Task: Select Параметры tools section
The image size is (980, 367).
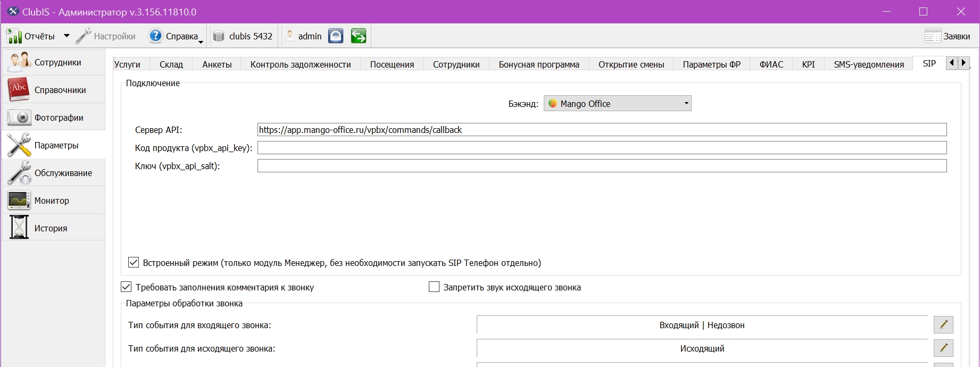Action: [x=54, y=145]
